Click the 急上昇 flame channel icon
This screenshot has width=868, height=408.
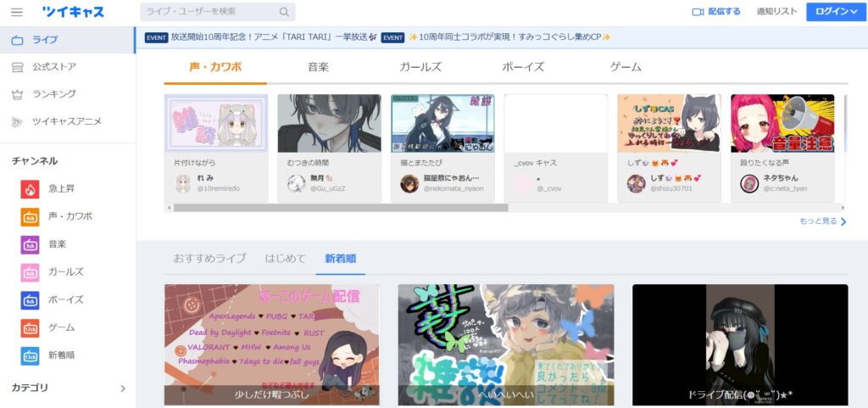[x=30, y=189]
